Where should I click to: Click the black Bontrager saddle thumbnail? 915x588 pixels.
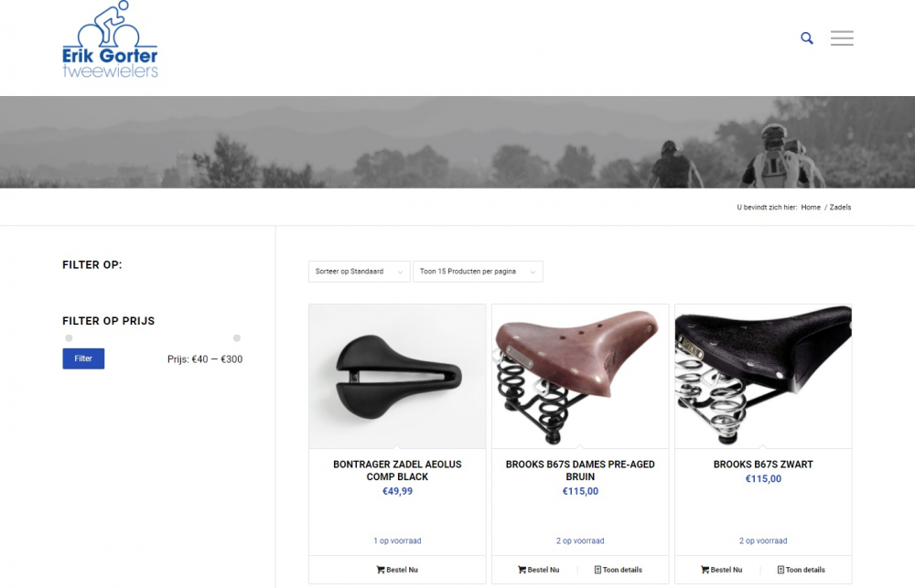click(397, 376)
